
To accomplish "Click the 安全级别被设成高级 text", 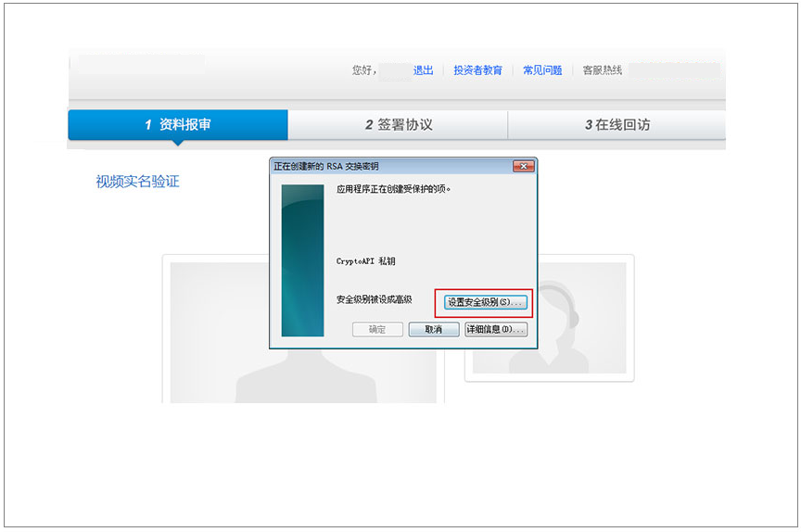I will (x=374, y=299).
